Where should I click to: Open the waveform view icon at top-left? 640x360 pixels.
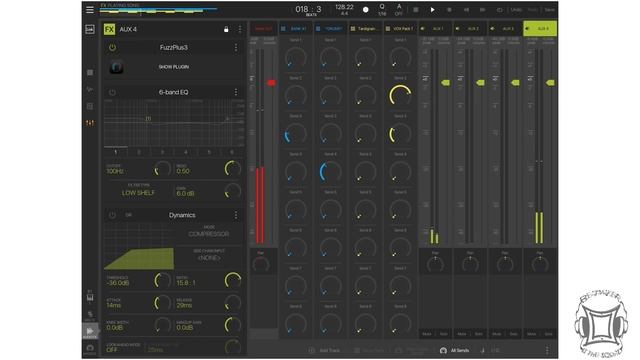click(90, 29)
